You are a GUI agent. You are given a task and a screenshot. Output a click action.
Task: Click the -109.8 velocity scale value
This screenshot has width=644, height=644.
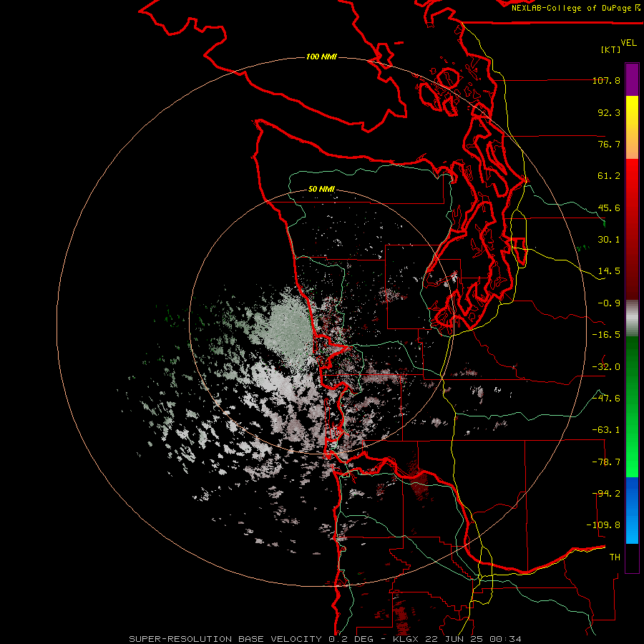(x=603, y=525)
